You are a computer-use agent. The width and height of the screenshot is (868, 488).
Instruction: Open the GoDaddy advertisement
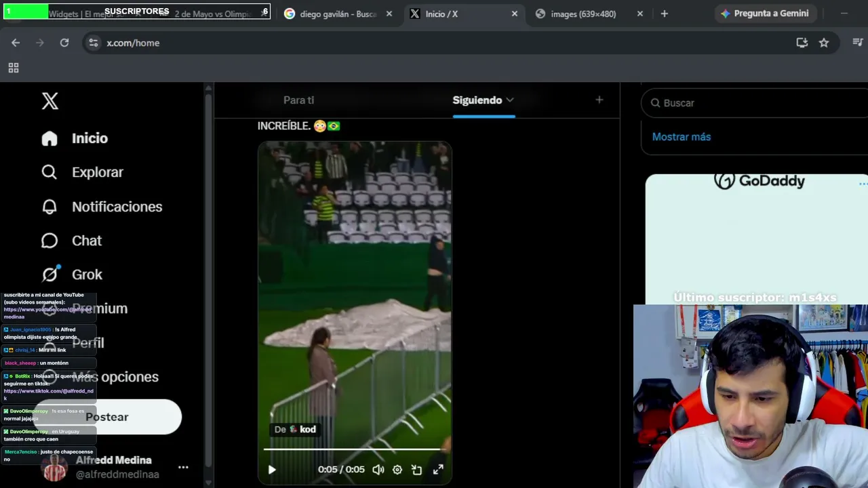coord(756,239)
